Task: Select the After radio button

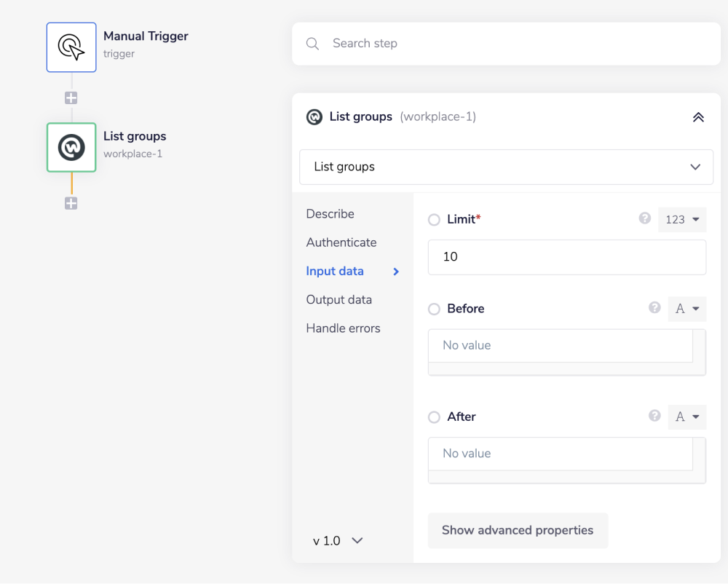Action: (x=435, y=417)
